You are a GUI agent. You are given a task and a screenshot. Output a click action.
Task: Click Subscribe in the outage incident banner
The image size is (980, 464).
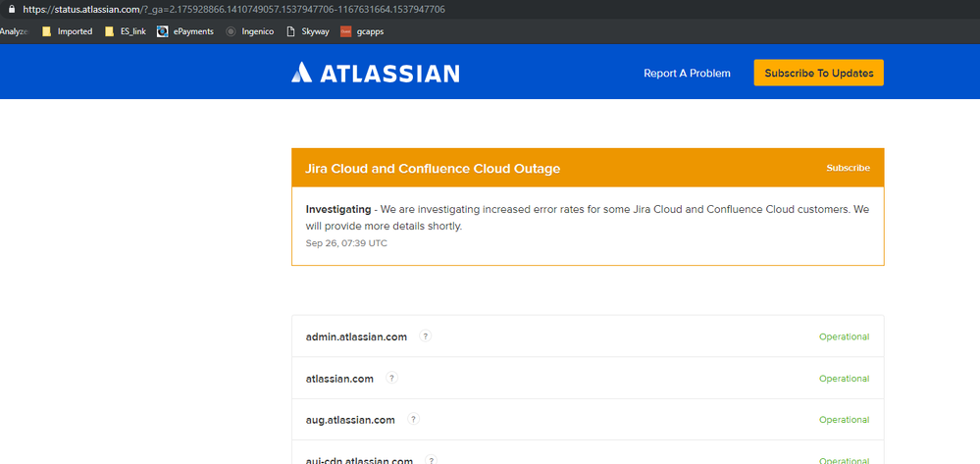click(848, 168)
